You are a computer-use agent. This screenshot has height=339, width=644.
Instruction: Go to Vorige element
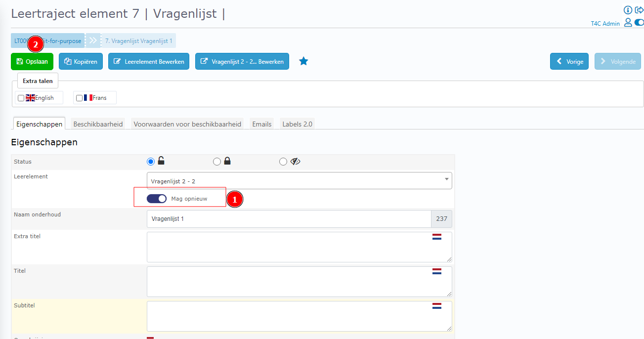point(569,62)
